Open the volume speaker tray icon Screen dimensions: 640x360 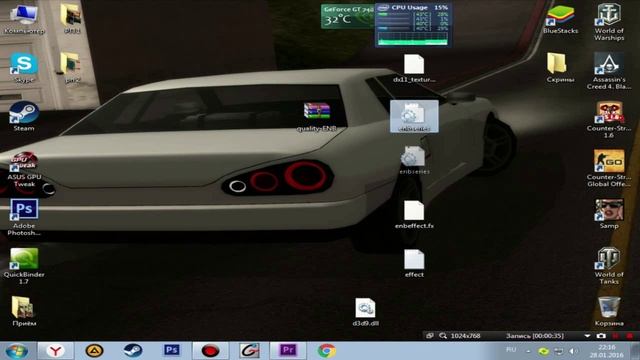click(573, 351)
